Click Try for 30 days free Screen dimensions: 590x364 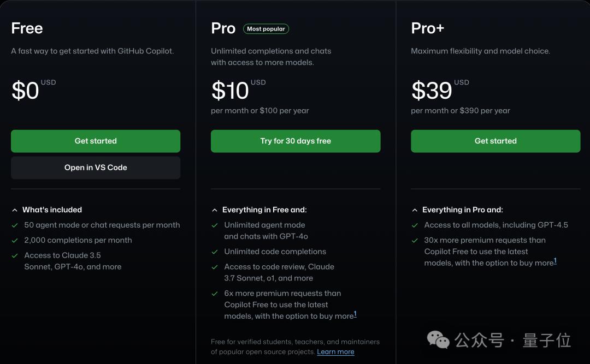(296, 141)
